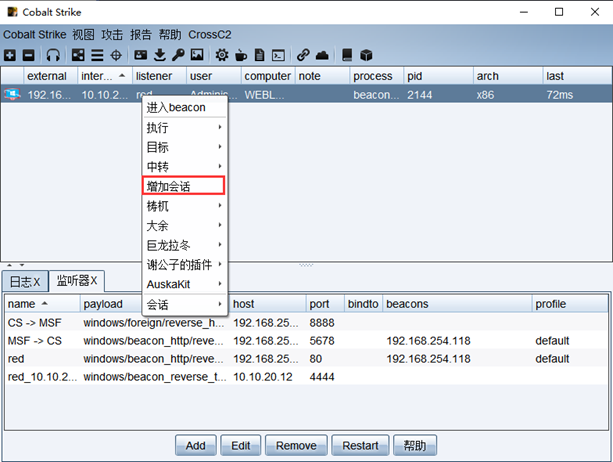Expand the 巨龙拉冬 submenu
The width and height of the screenshot is (613, 462).
pos(185,245)
